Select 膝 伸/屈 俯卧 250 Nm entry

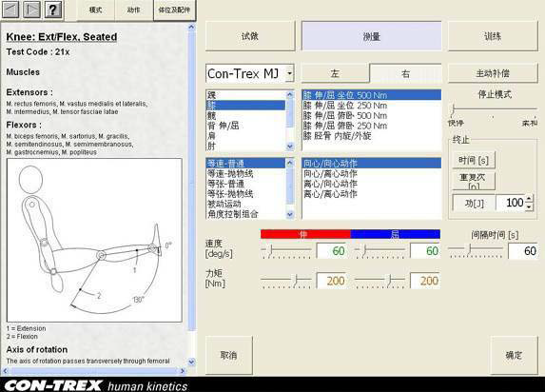(x=372, y=126)
